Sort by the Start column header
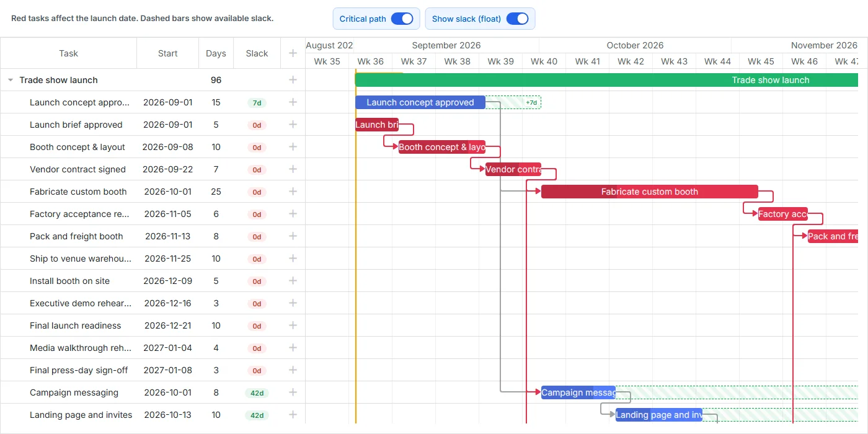 pyautogui.click(x=168, y=53)
